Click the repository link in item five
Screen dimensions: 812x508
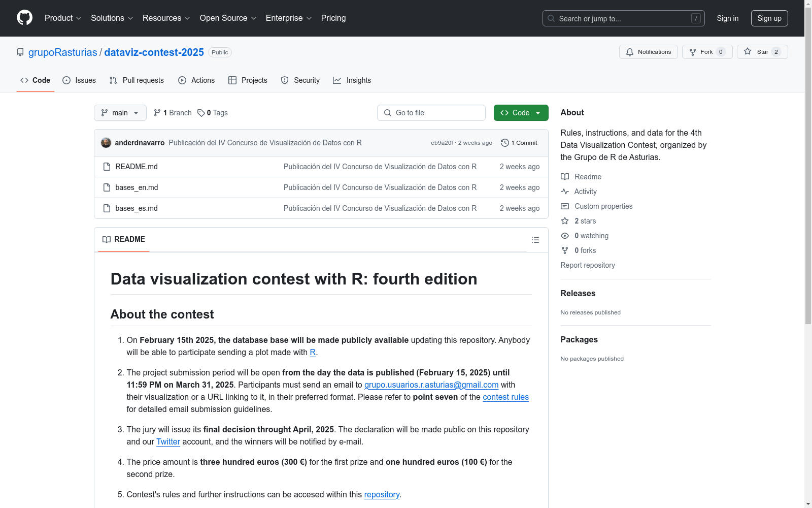(x=382, y=494)
